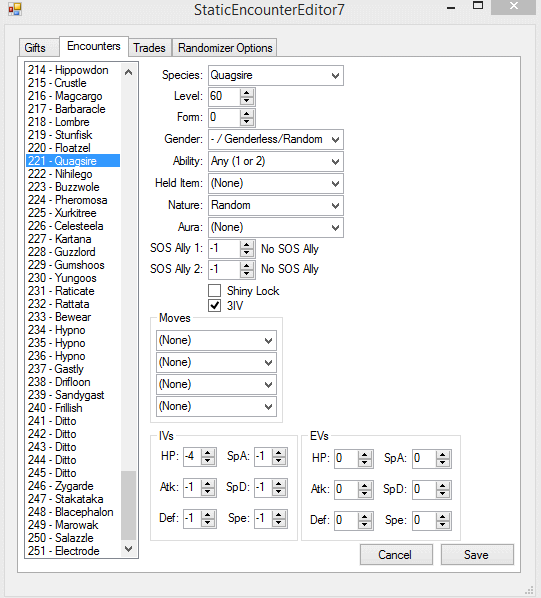
Task: Open the Trades tab
Action: pos(149,48)
